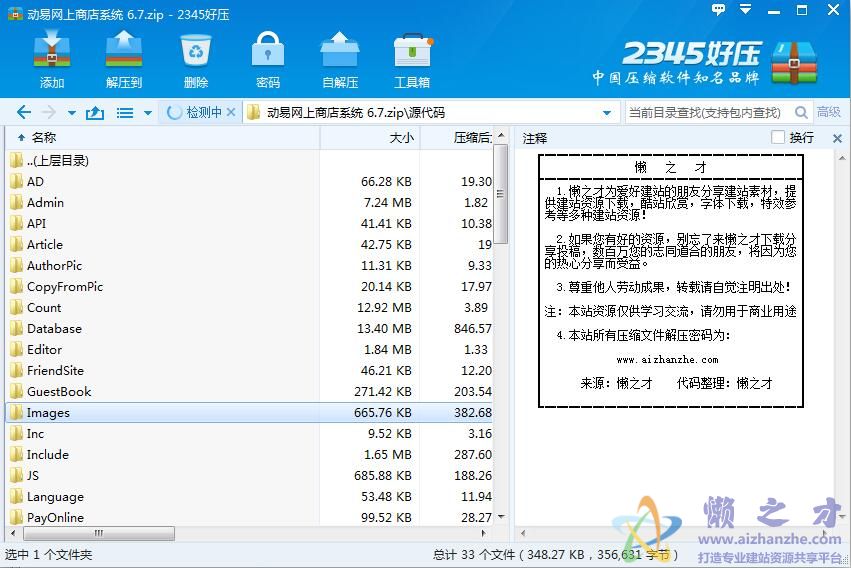Click the 665.76 KB size cell
Screen dimensions: 851x568
coord(382,412)
